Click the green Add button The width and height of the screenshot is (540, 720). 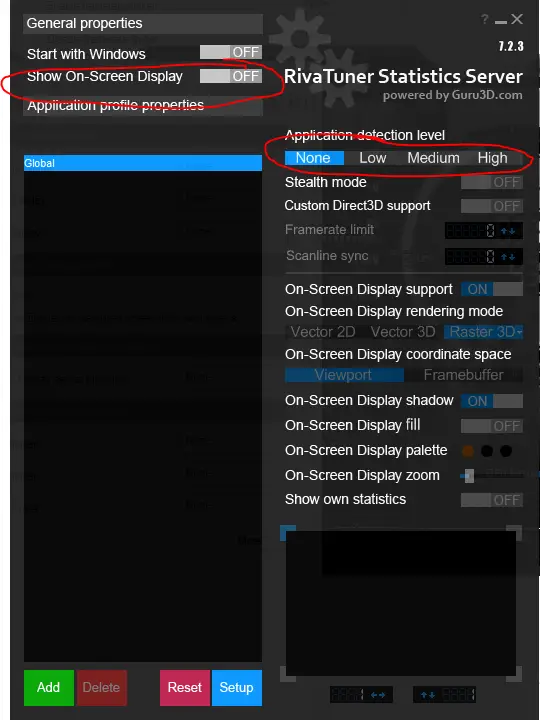tap(49, 687)
